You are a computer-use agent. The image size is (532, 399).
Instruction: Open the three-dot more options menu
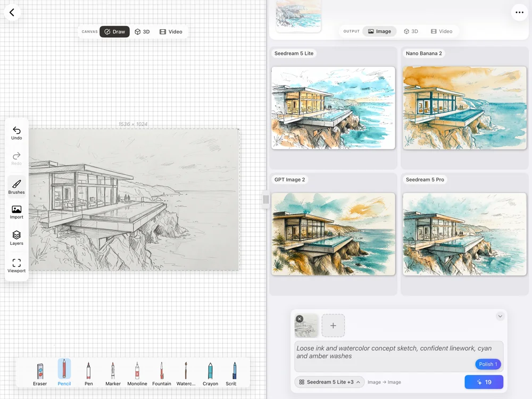[x=519, y=13]
